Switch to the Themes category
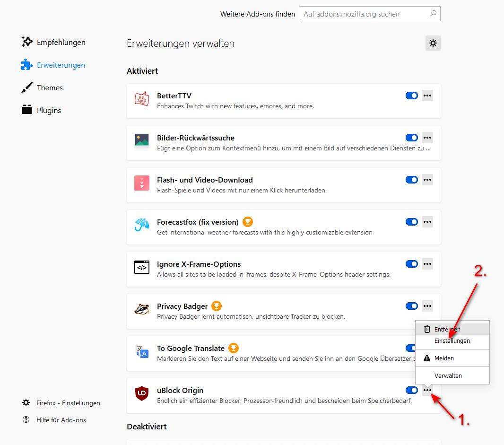The image size is (504, 445). 50,87
